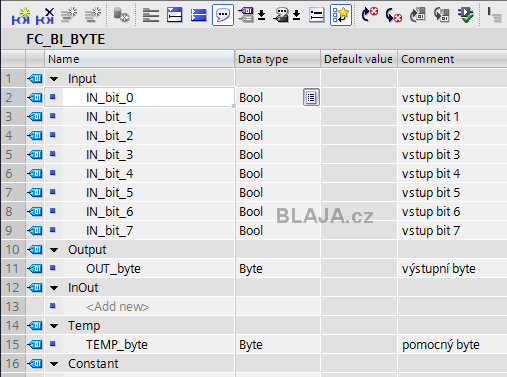This screenshot has width=507, height=377.
Task: Select row number 15 header
Action: (13, 345)
